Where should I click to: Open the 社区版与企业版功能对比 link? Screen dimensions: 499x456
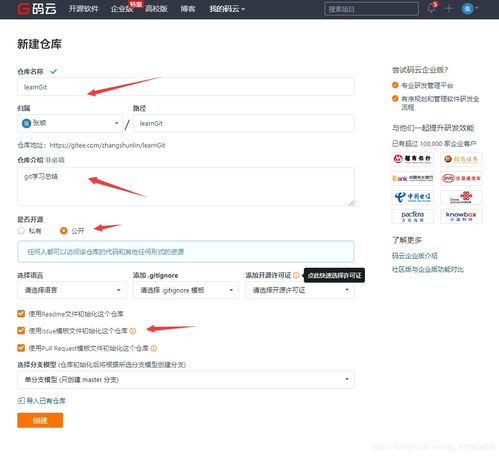coord(428,269)
